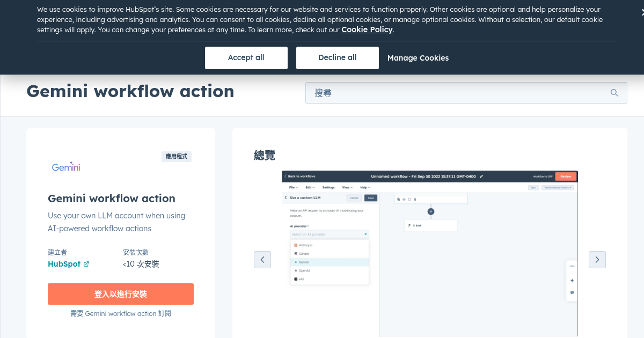Open the HubSpot creator link

coord(64,264)
